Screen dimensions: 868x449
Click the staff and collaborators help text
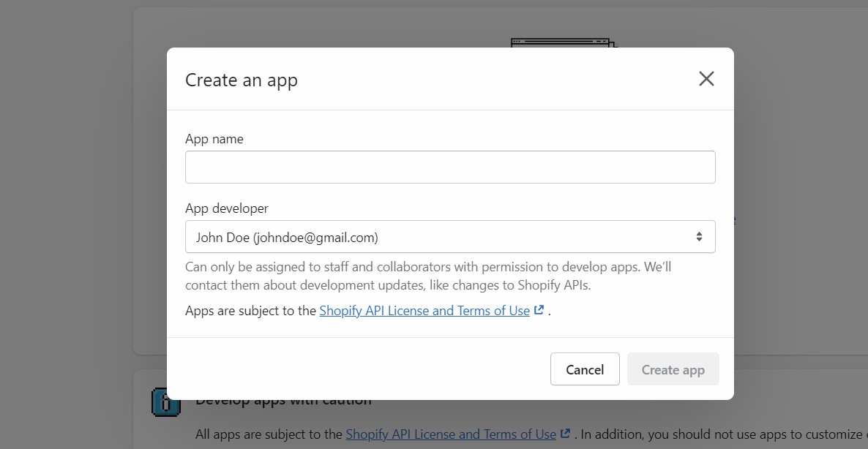(x=427, y=276)
